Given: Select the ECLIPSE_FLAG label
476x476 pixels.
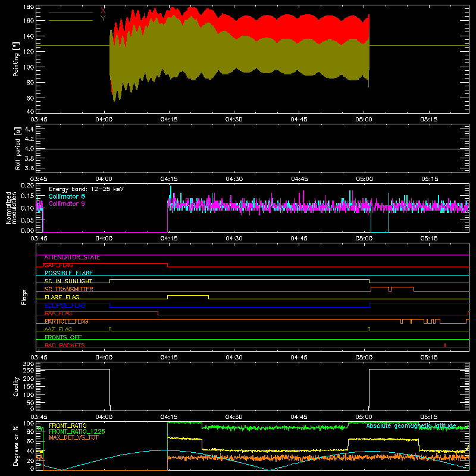Looking at the screenshot, I should 65,305.
